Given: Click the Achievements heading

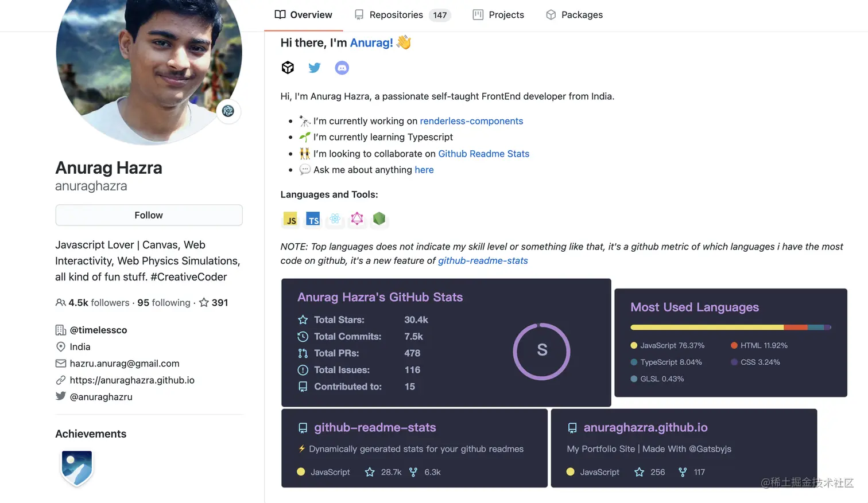Looking at the screenshot, I should click(91, 434).
